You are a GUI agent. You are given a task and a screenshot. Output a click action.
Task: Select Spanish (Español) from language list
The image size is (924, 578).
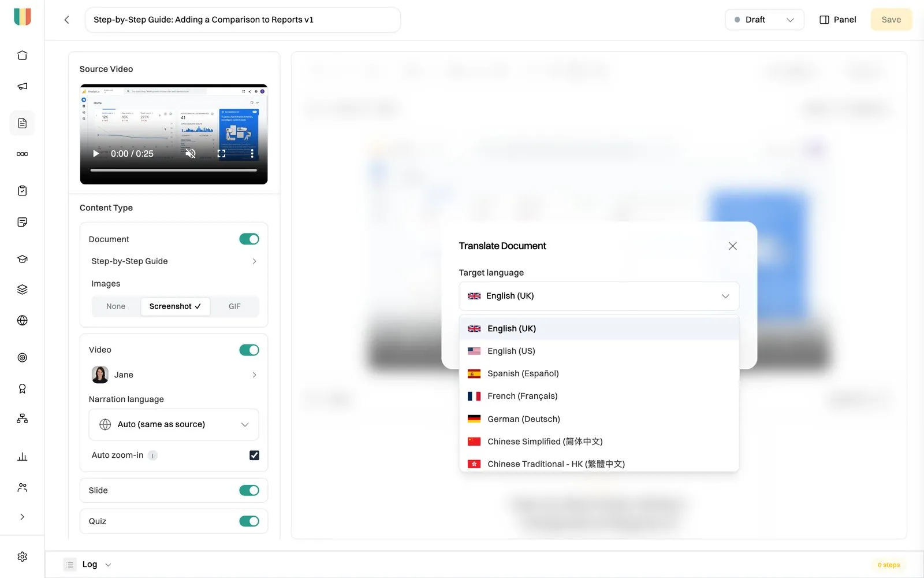pos(599,373)
